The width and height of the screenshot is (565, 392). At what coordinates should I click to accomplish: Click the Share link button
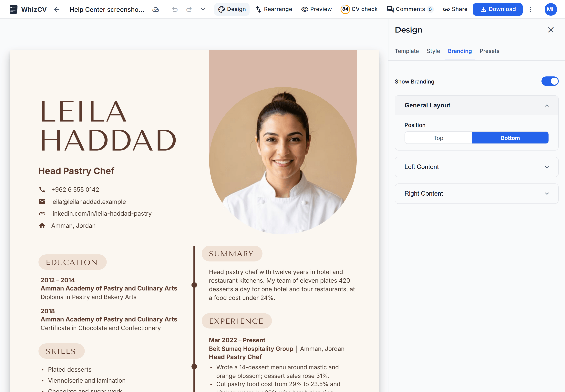coord(455,9)
